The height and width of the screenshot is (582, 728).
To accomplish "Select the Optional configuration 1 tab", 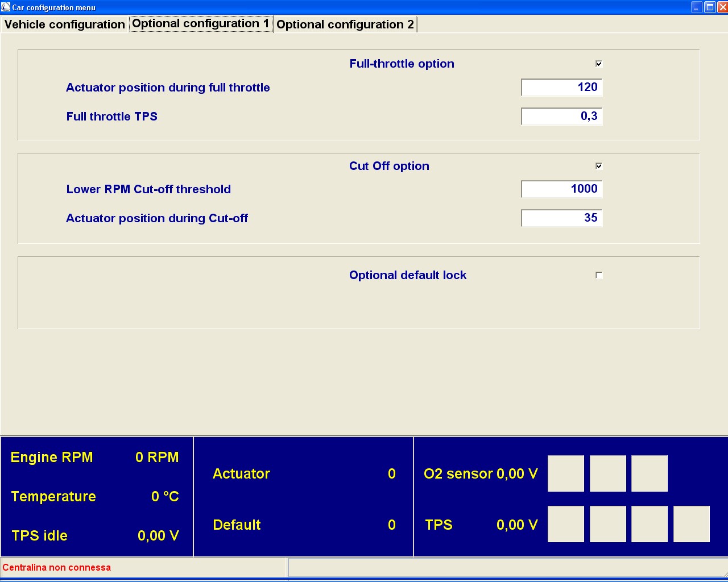I will (x=200, y=24).
